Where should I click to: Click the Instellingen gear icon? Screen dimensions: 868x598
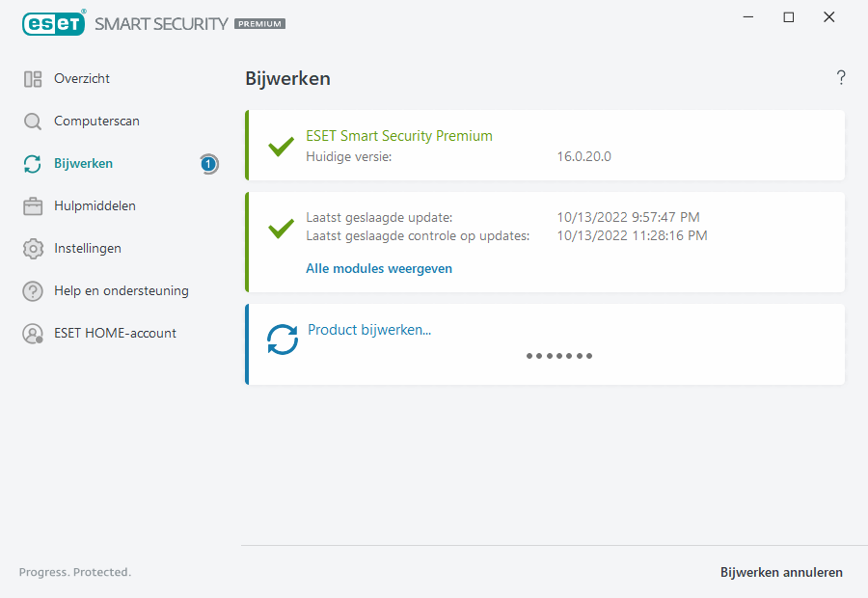[x=33, y=249]
